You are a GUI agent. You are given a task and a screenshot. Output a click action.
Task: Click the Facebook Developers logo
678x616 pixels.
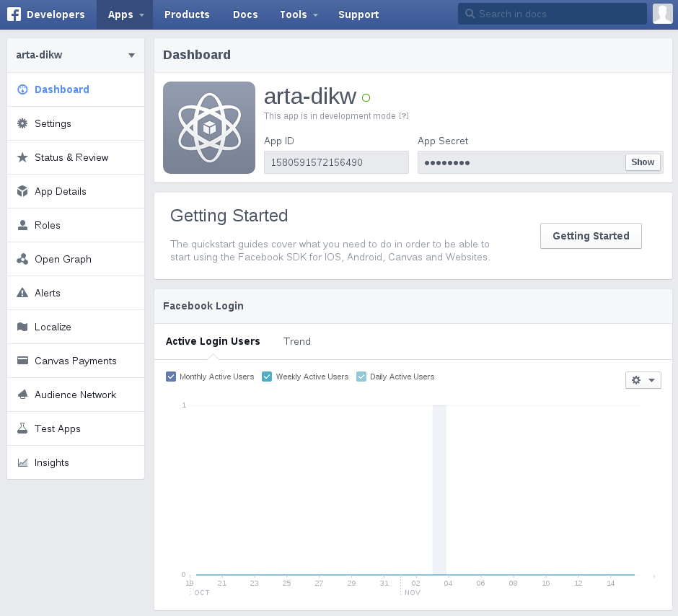[x=13, y=14]
